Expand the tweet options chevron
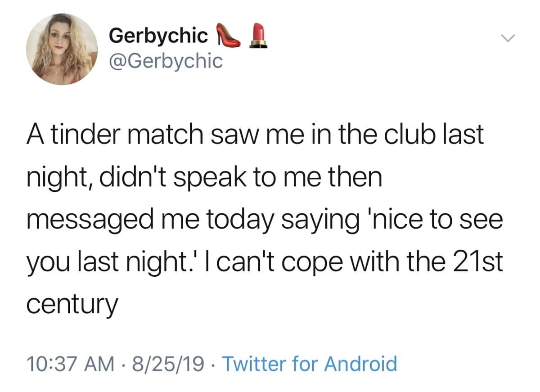This screenshot has height=392, width=540. point(507,40)
